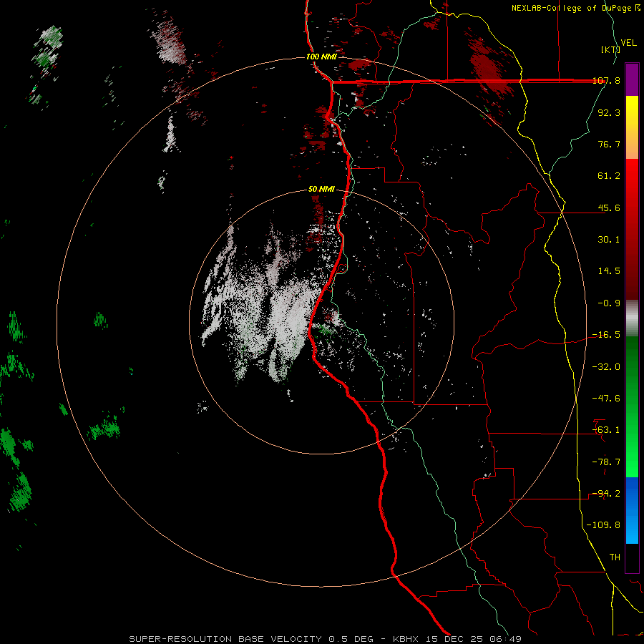Viewport: 644px width, 644px height.
Task: Click the NEXLAB-College of DuPage label
Action: 575,8
